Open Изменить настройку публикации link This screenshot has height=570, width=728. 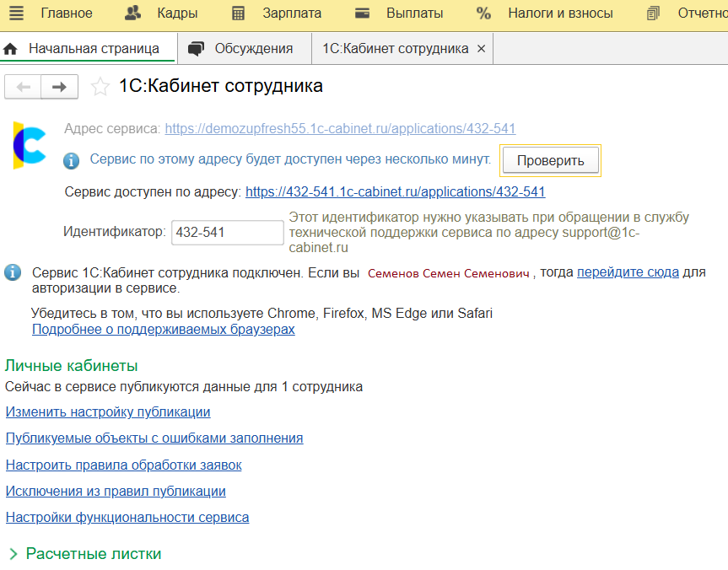(108, 412)
